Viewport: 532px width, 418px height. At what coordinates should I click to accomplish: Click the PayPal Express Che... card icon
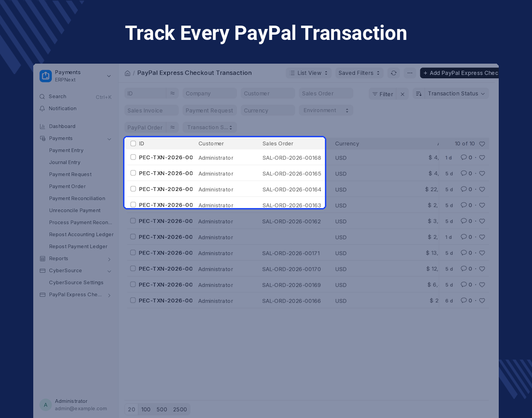coord(42,295)
